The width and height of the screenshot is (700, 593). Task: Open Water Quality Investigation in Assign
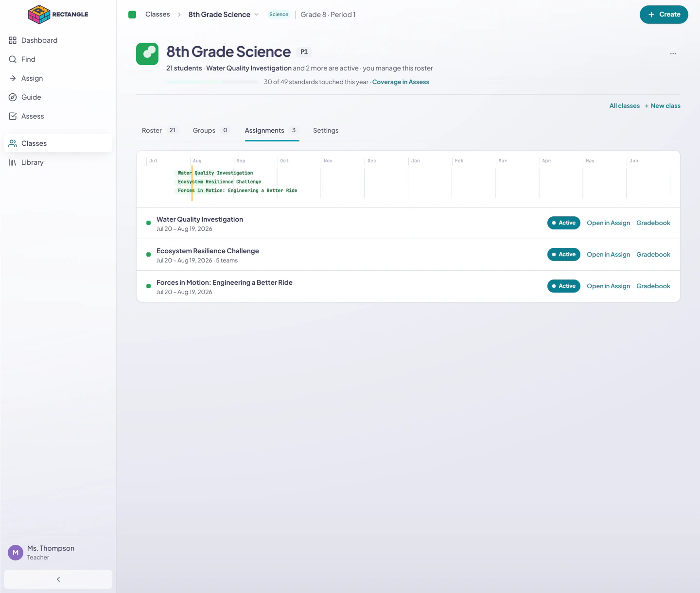point(608,223)
